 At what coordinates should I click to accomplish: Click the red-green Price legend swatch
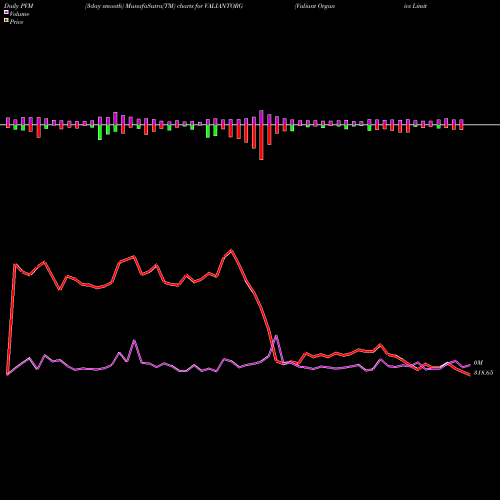click(x=6, y=21)
